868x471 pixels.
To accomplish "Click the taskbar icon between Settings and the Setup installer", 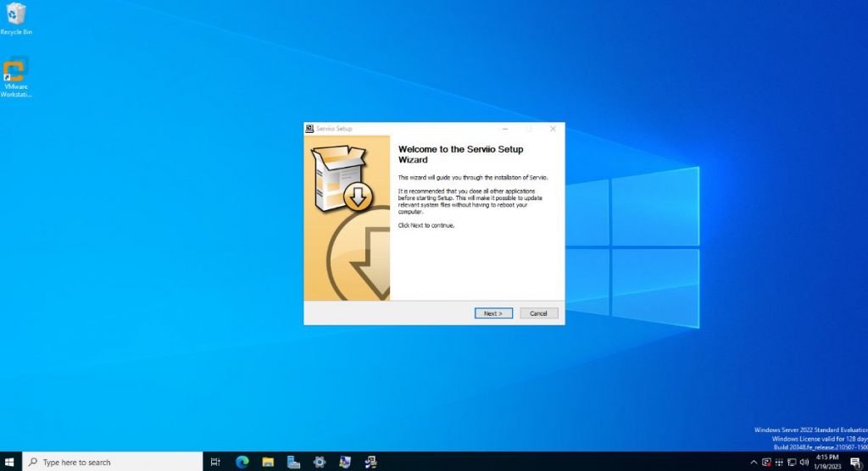I will tap(345, 462).
